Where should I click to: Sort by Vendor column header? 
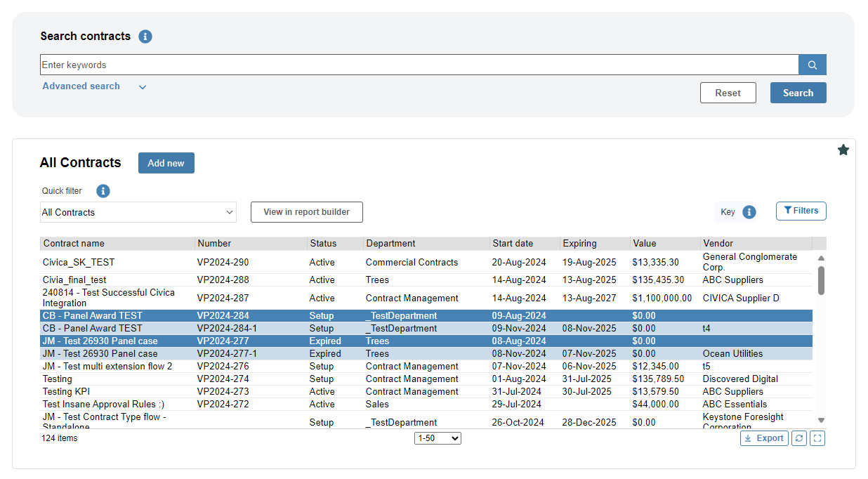[x=756, y=244]
